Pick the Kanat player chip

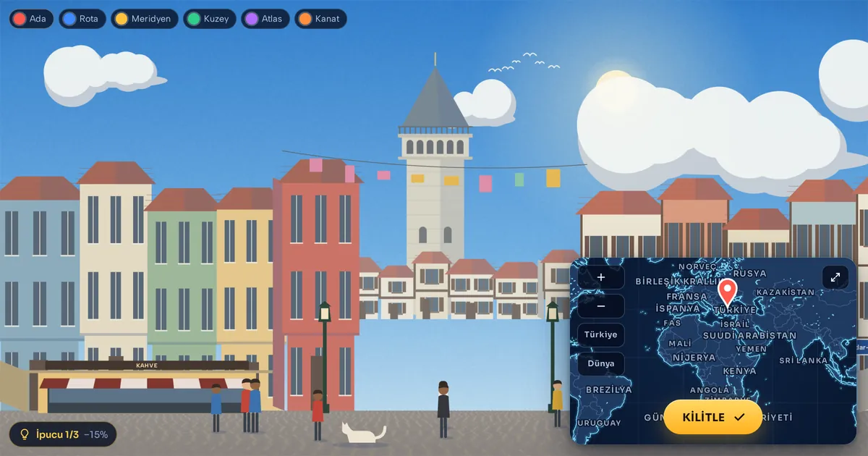coord(320,19)
